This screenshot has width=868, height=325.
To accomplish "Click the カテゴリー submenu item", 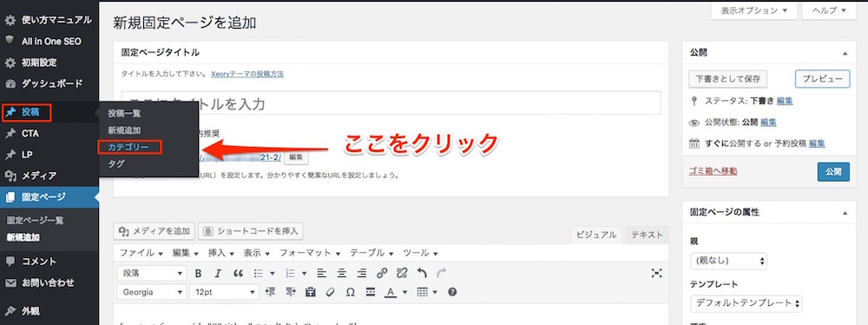I will click(128, 147).
